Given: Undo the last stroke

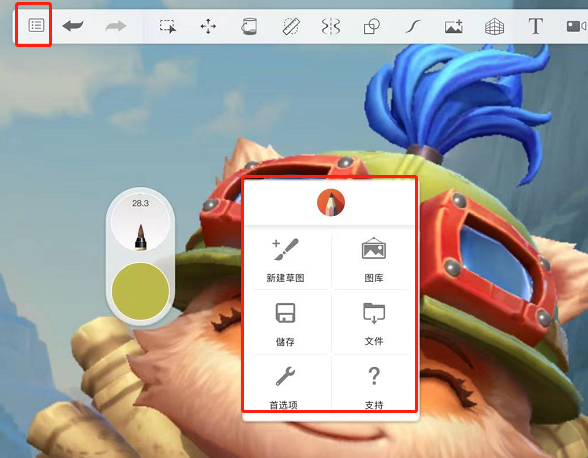Looking at the screenshot, I should [73, 26].
